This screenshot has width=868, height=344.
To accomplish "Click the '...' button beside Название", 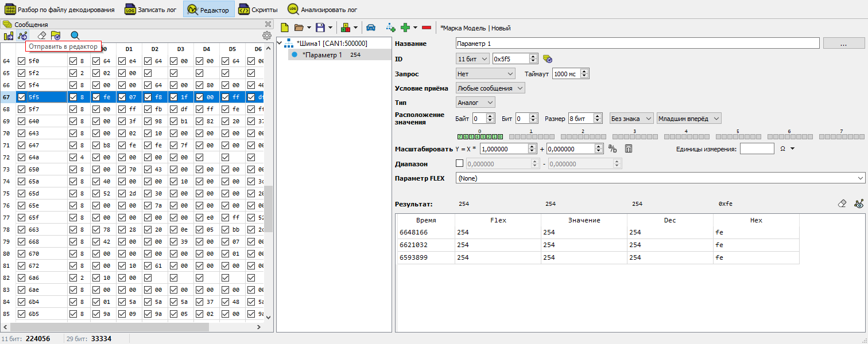I will [843, 44].
